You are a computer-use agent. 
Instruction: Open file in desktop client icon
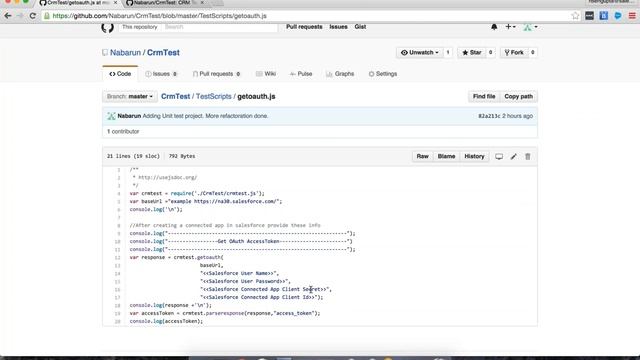[x=499, y=156]
